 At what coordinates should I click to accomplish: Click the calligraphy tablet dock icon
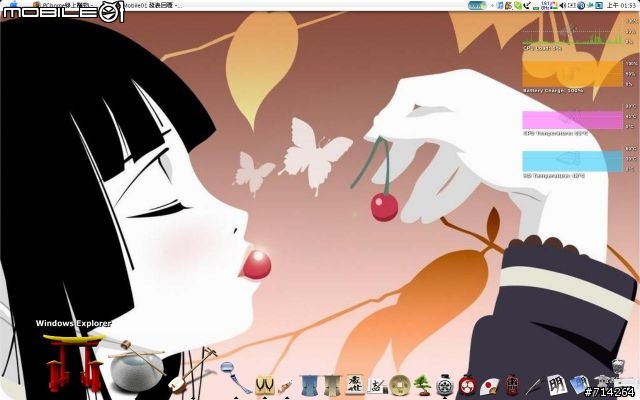click(x=356, y=384)
